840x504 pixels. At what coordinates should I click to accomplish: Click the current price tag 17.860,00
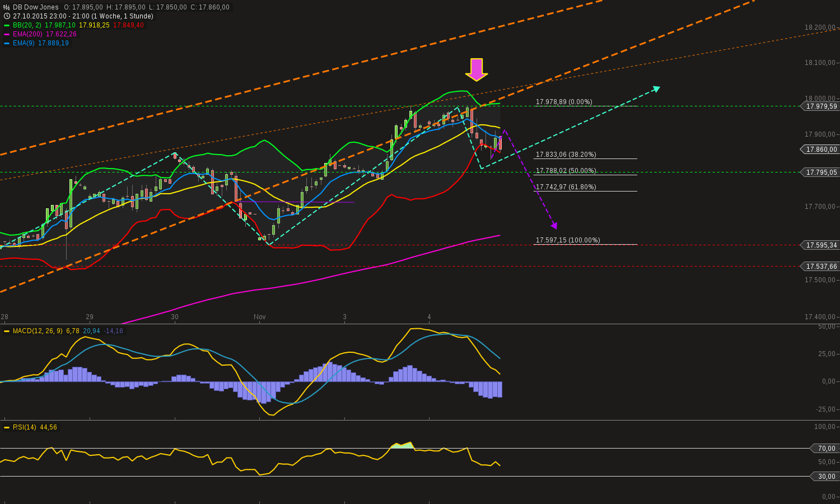tap(821, 150)
